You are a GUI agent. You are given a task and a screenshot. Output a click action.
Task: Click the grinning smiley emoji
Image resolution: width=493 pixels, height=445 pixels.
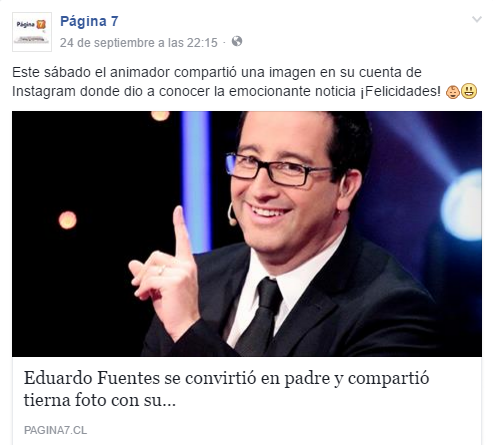pyautogui.click(x=469, y=91)
